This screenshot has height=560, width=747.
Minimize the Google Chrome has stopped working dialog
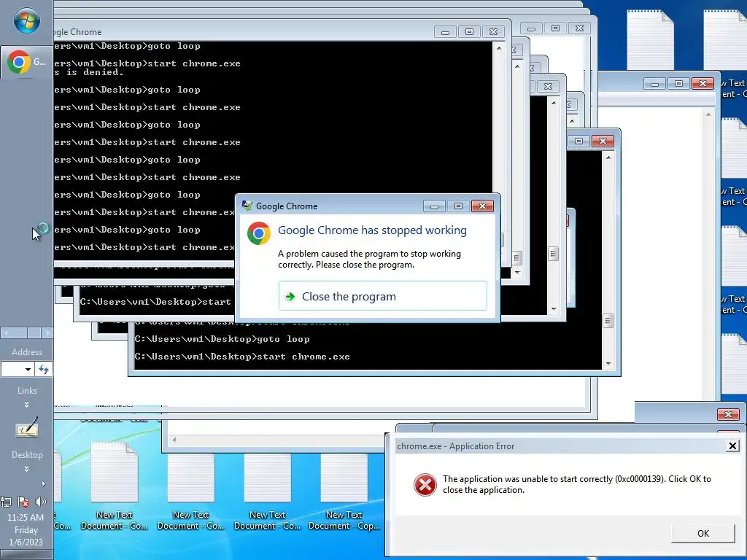coord(434,206)
